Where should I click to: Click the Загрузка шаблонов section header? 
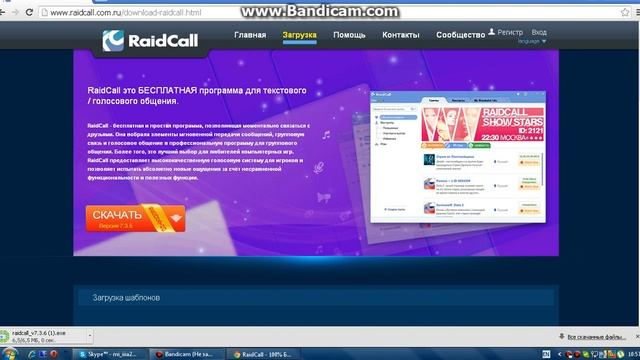316,298
